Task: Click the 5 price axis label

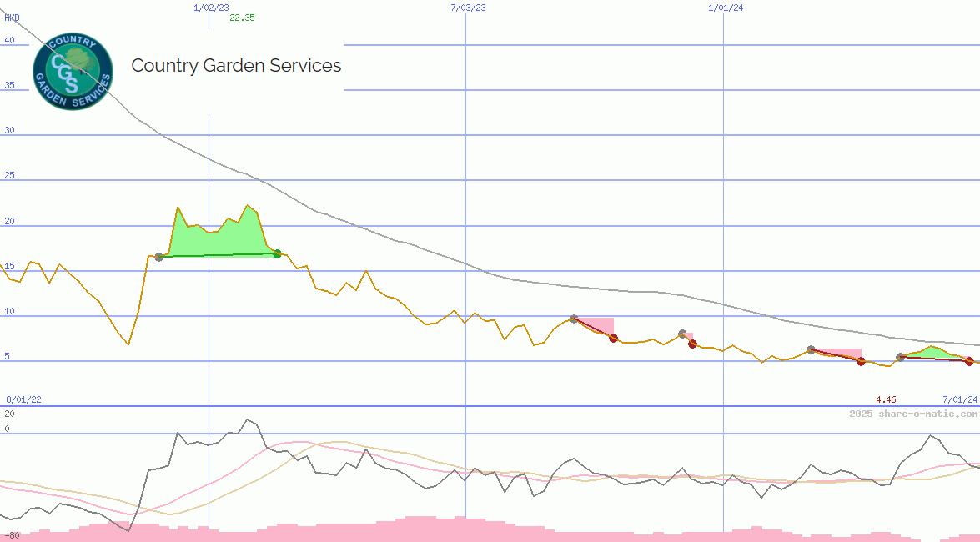Action: (7, 356)
